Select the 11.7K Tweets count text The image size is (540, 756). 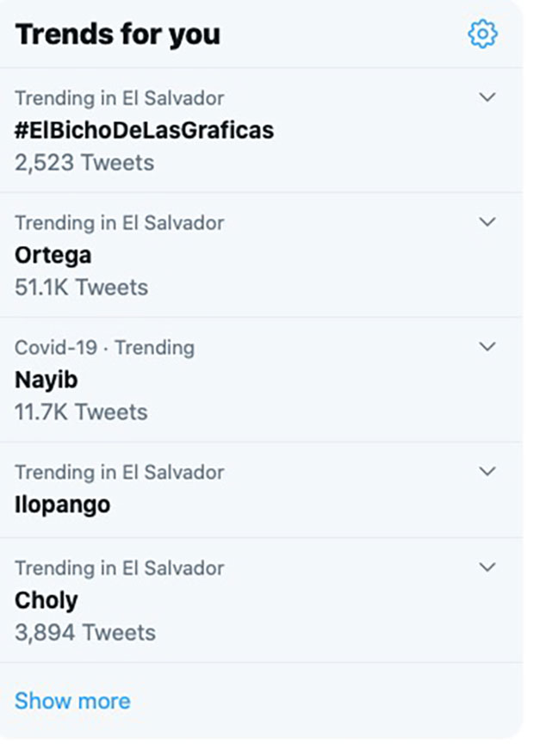(x=81, y=412)
